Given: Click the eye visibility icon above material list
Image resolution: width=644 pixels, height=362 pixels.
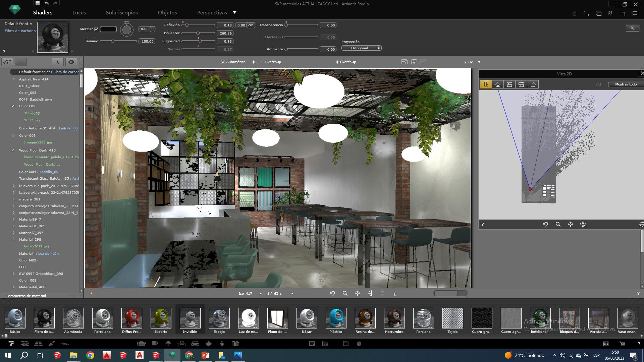Looking at the screenshot, I should coord(71,62).
